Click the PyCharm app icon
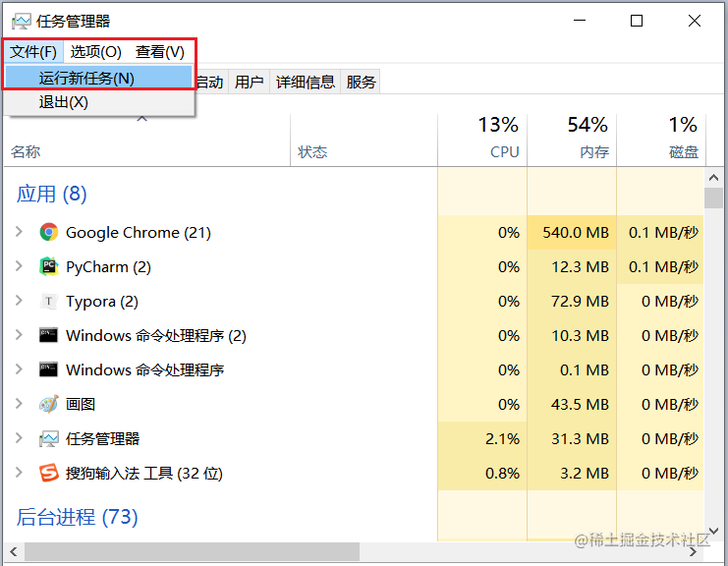 pyautogui.click(x=49, y=266)
